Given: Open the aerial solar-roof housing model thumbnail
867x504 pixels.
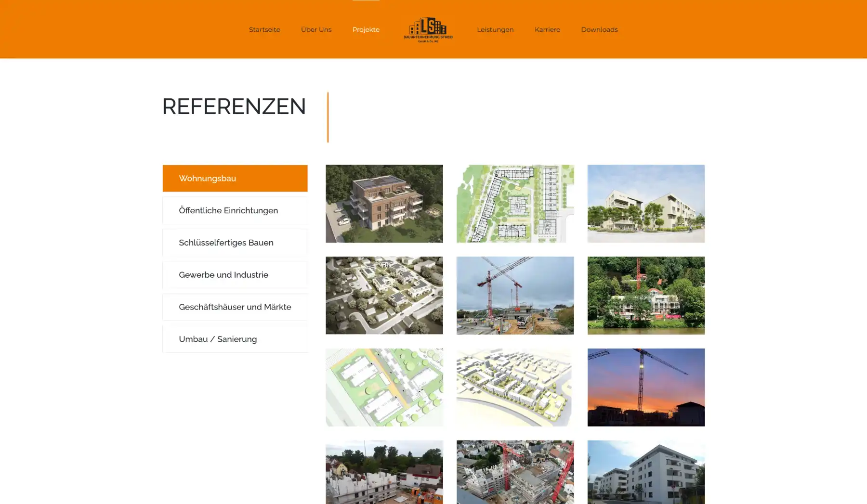Looking at the screenshot, I should tap(384, 295).
